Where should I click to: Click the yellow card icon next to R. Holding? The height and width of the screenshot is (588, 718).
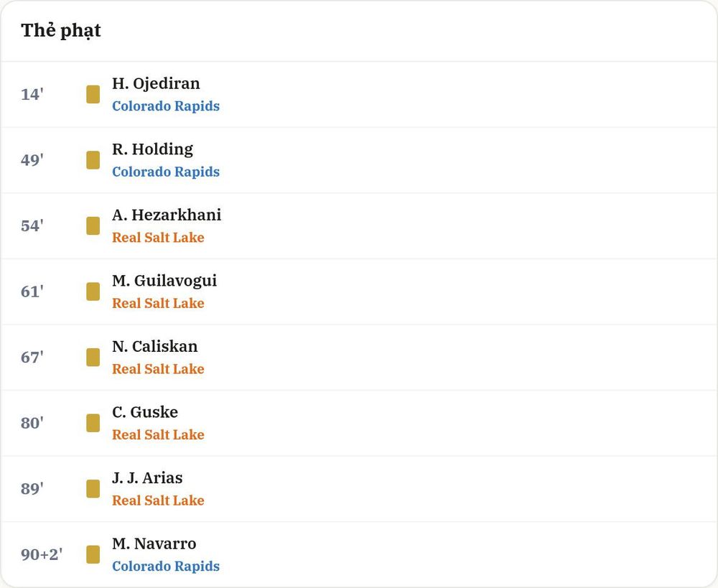coord(93,160)
